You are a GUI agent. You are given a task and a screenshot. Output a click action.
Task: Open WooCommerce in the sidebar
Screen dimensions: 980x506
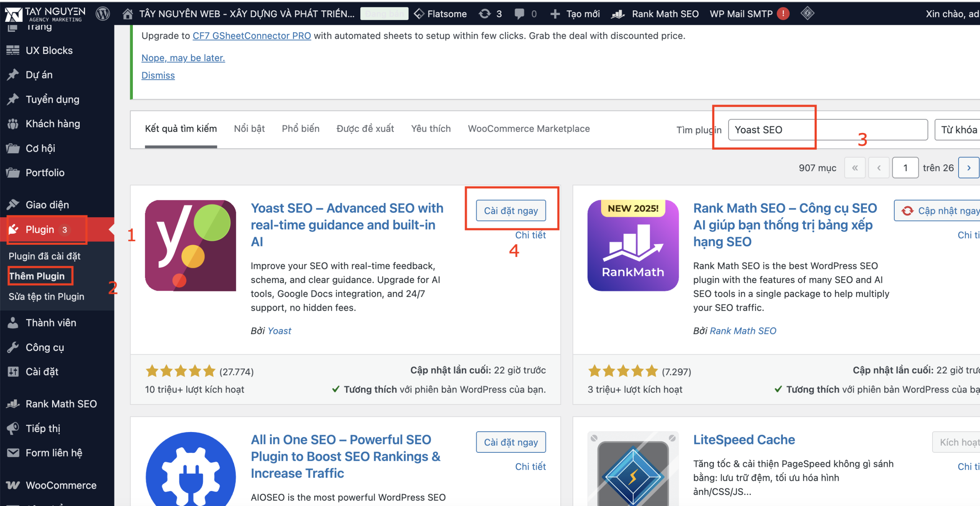point(61,485)
